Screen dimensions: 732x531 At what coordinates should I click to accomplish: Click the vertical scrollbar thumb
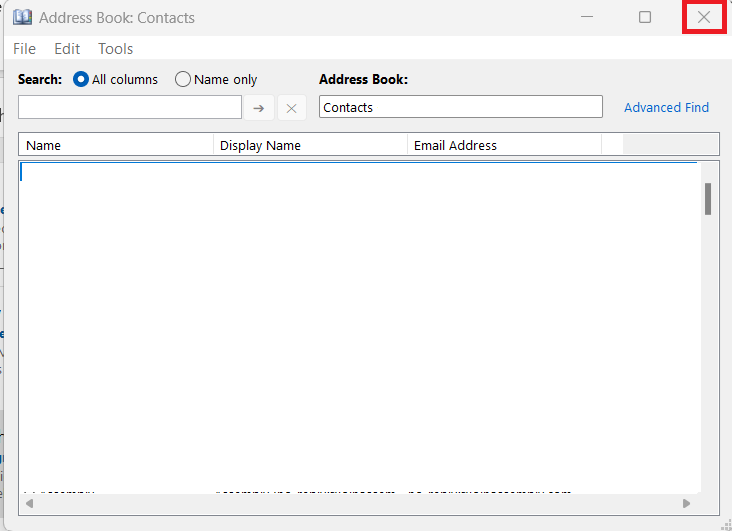pos(708,199)
